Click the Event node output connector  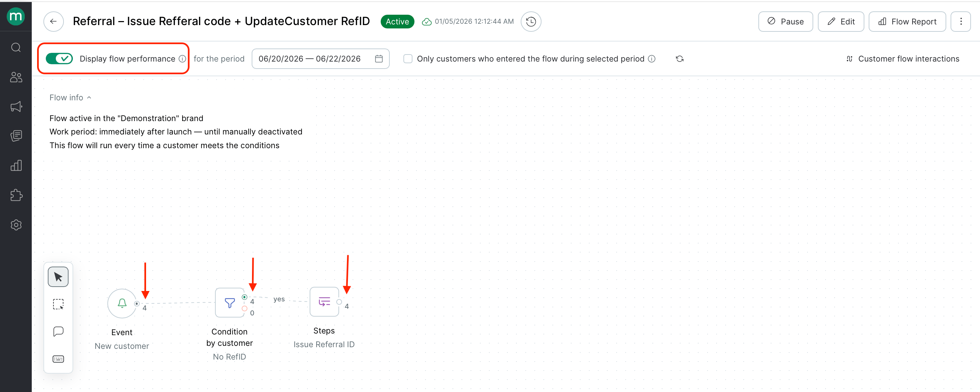(x=137, y=304)
